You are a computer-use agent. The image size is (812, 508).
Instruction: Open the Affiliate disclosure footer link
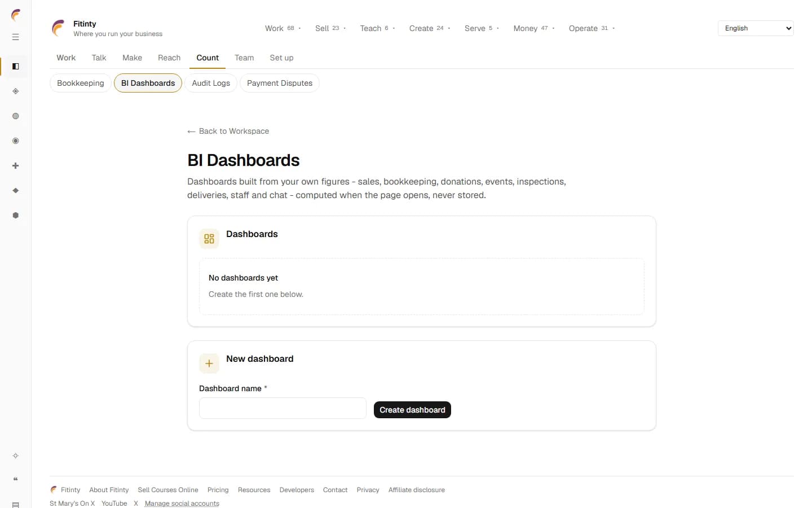point(416,490)
